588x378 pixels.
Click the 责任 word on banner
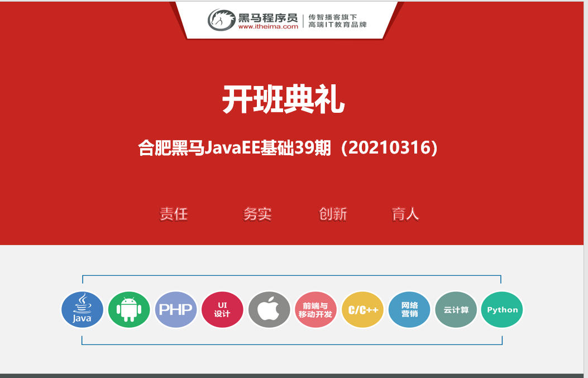[174, 214]
